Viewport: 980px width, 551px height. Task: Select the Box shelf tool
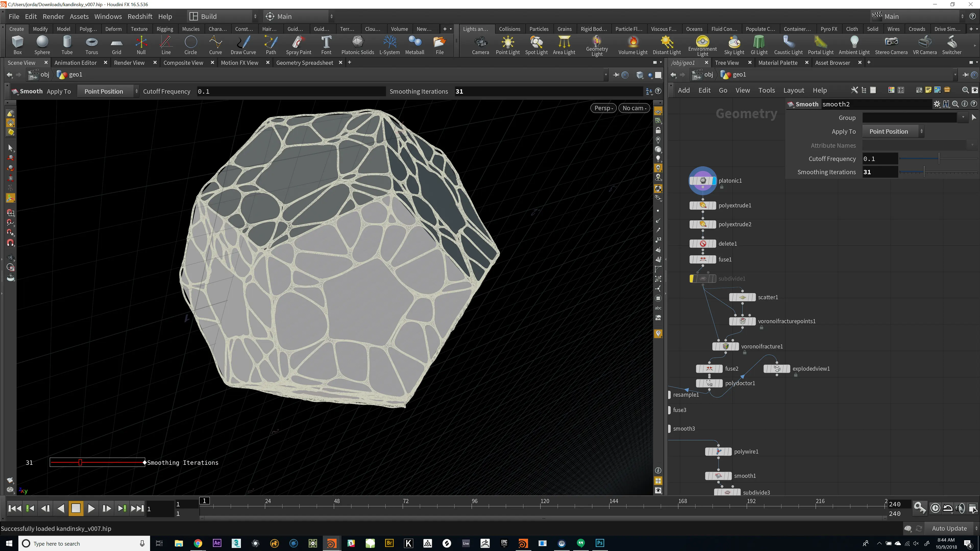[18, 45]
